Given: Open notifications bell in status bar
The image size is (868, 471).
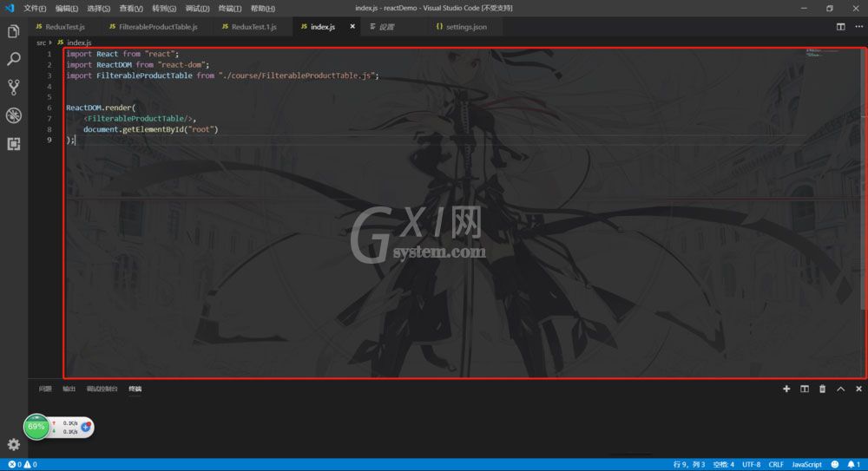Looking at the screenshot, I should point(853,464).
